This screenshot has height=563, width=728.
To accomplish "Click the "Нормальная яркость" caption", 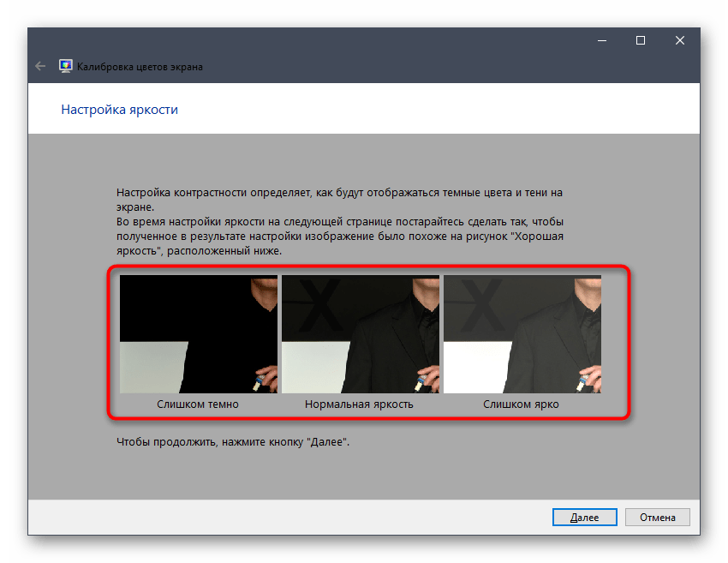I will point(359,404).
